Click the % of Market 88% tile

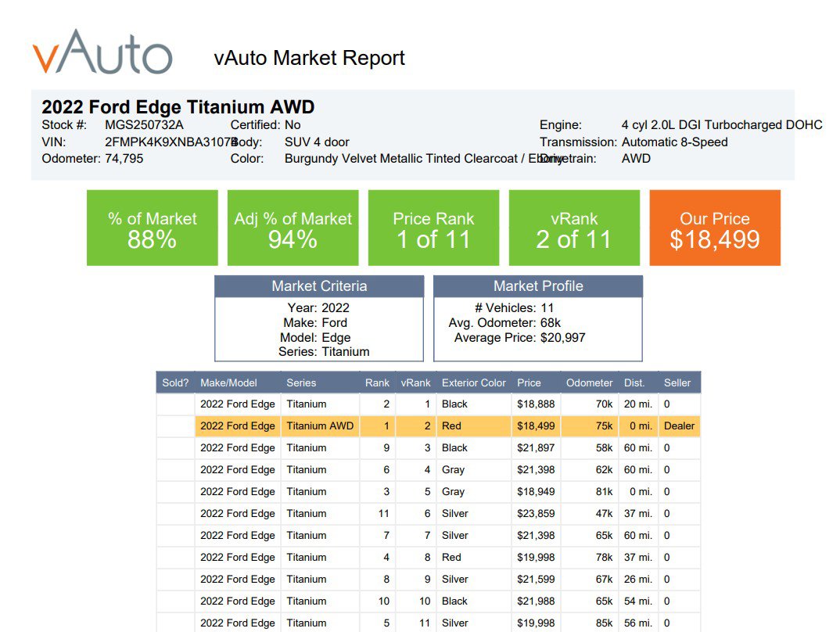click(152, 228)
